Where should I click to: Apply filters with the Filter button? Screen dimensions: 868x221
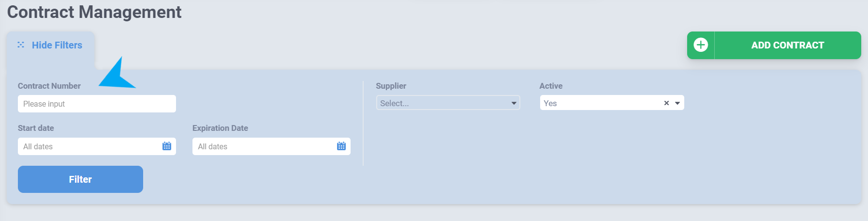80,179
